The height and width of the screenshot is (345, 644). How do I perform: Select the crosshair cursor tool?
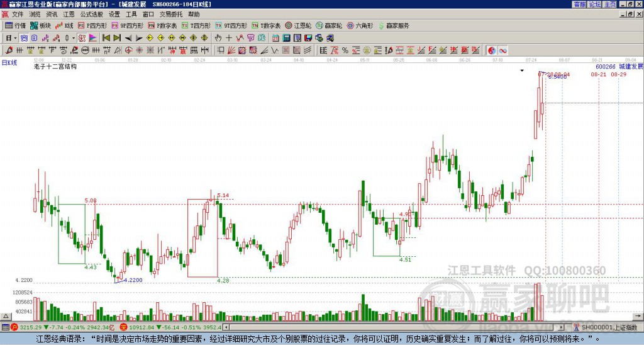tap(229, 38)
